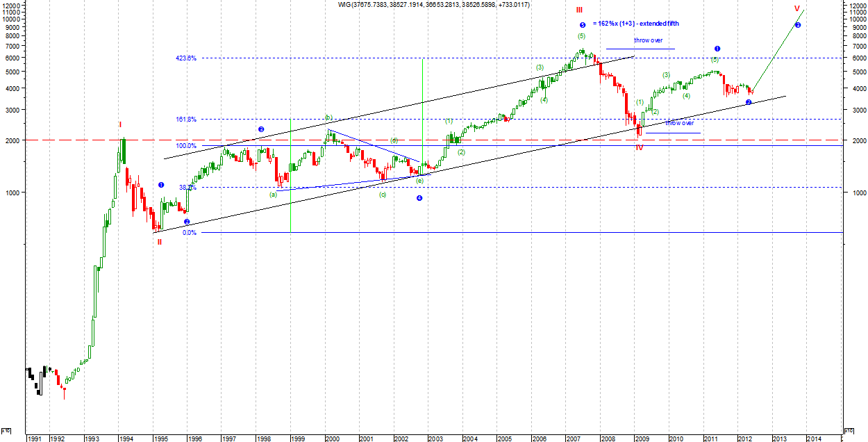
Task: Click blue circle marker 3 beneath red V
Action: point(797,25)
